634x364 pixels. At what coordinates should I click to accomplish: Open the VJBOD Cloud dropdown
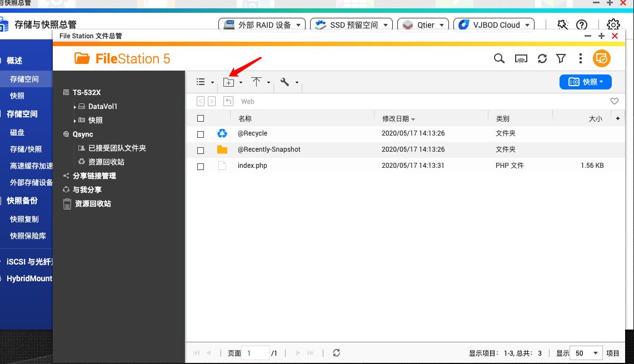(x=493, y=24)
